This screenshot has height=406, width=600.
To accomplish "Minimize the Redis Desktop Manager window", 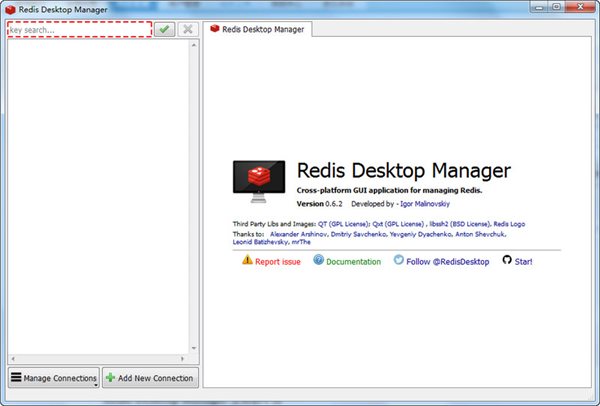I will click(x=539, y=7).
